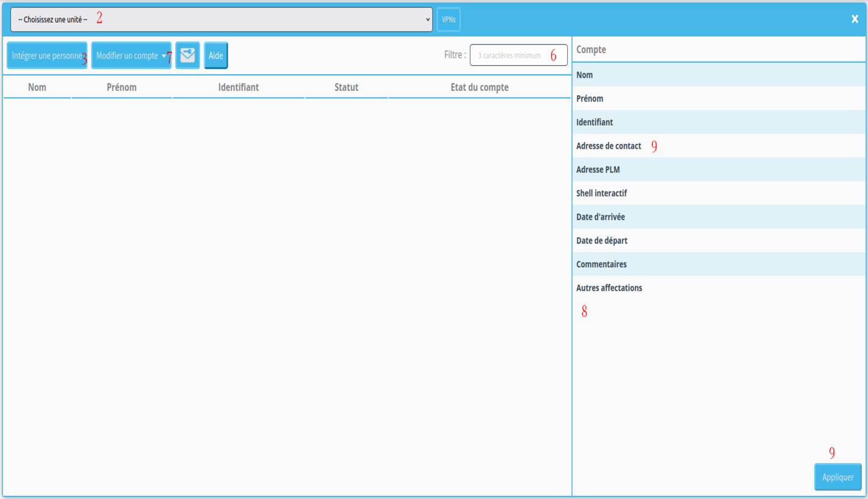
Task: Sort by the Statut column header
Action: [x=346, y=87]
